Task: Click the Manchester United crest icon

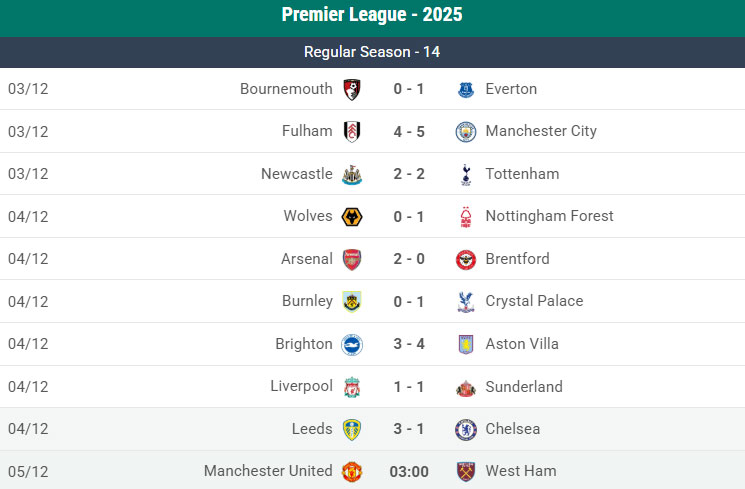Action: [x=352, y=471]
